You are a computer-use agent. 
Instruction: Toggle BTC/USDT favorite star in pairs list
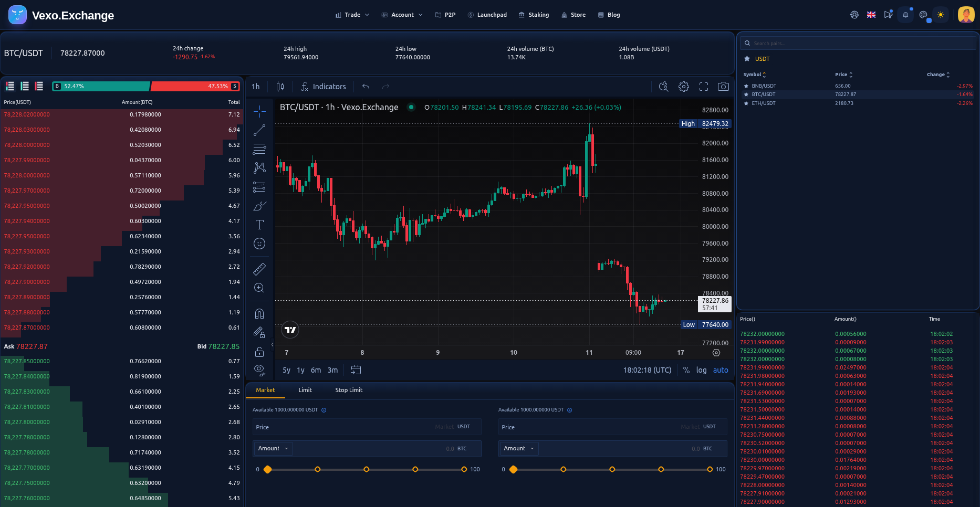746,94
